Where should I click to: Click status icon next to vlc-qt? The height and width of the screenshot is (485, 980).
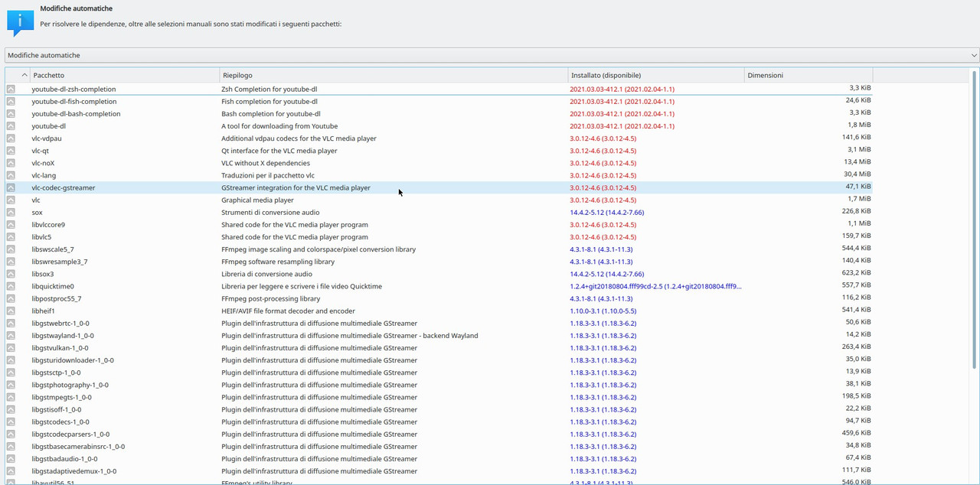[x=11, y=151]
